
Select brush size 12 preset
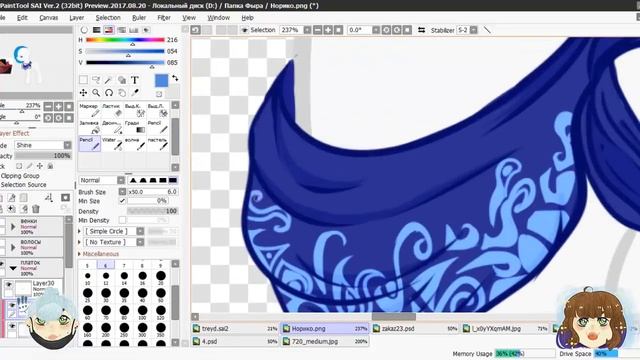click(x=106, y=277)
